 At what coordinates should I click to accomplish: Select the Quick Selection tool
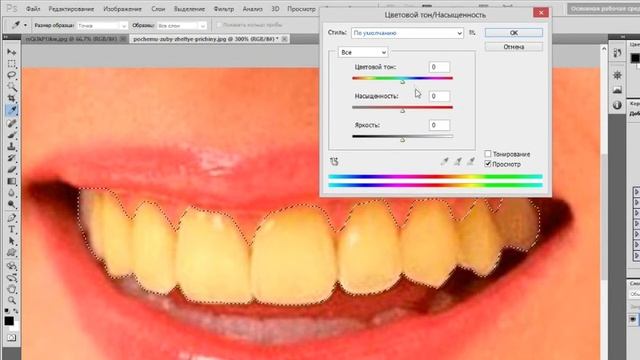pyautogui.click(x=11, y=87)
